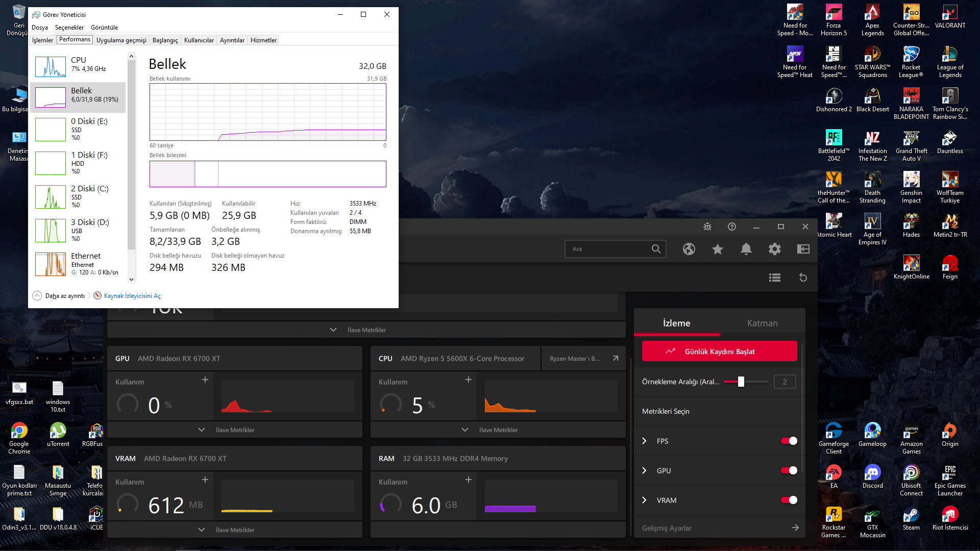Add GPU Kullanım metric with plus icon
Screen dimensions: 980x551
click(205, 380)
